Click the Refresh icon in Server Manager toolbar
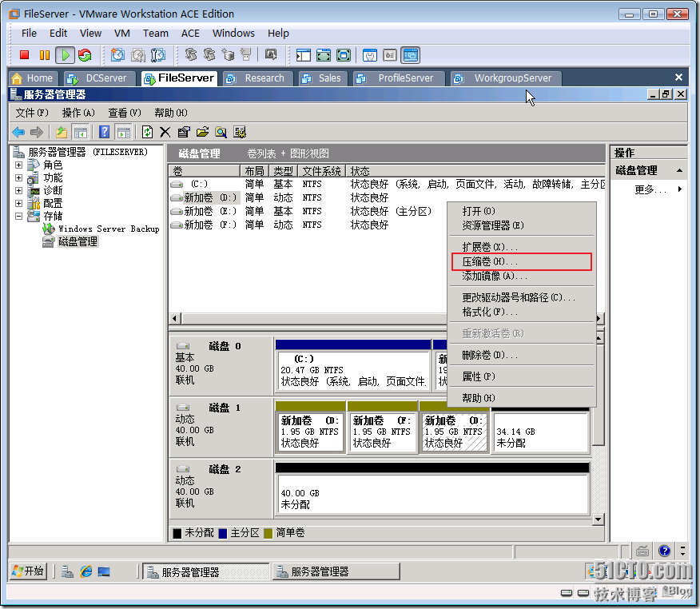Image resolution: width=700 pixels, height=609 pixels. click(x=147, y=132)
